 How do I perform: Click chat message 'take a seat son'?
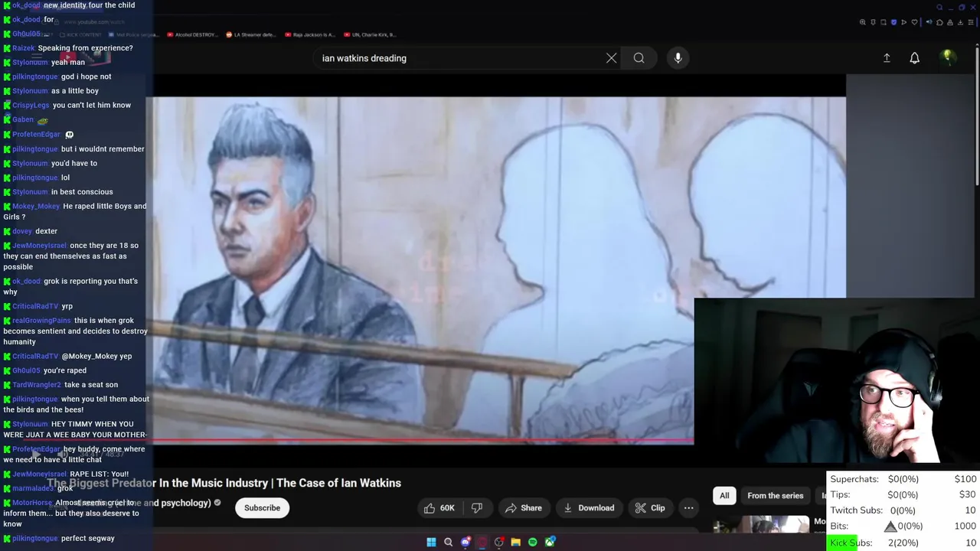(x=91, y=385)
